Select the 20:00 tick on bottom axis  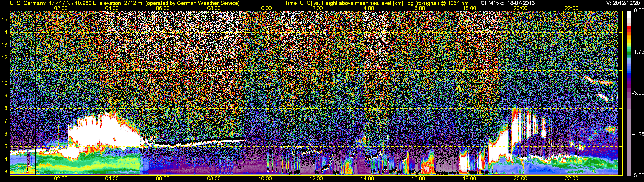(x=521, y=179)
